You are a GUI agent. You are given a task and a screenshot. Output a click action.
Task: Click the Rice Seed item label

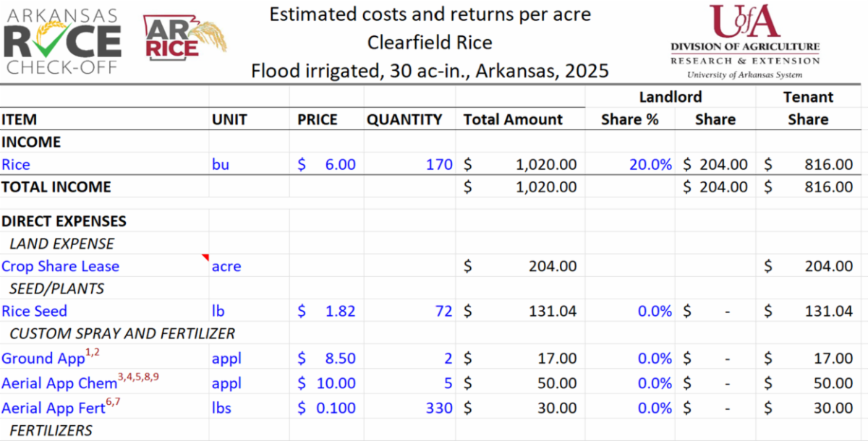pos(34,312)
